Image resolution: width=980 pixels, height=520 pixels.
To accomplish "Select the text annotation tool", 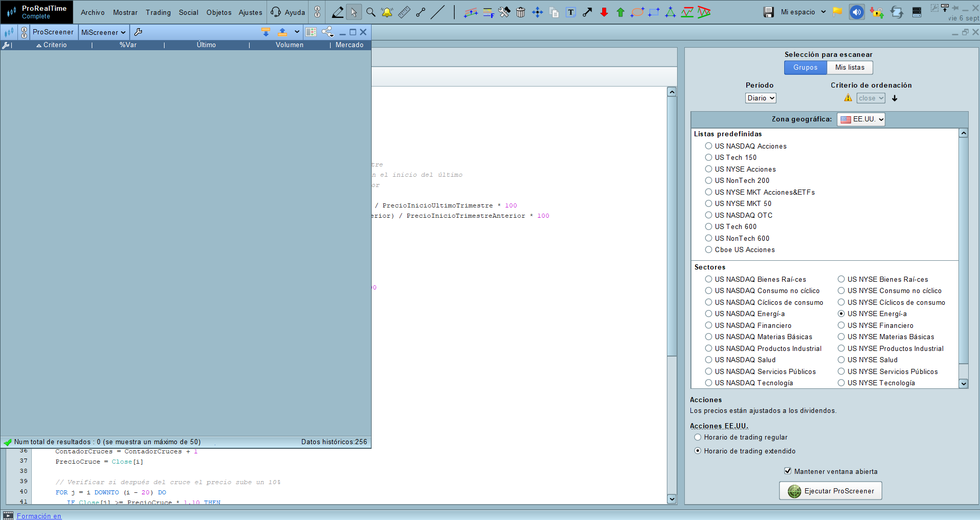I will coord(570,12).
